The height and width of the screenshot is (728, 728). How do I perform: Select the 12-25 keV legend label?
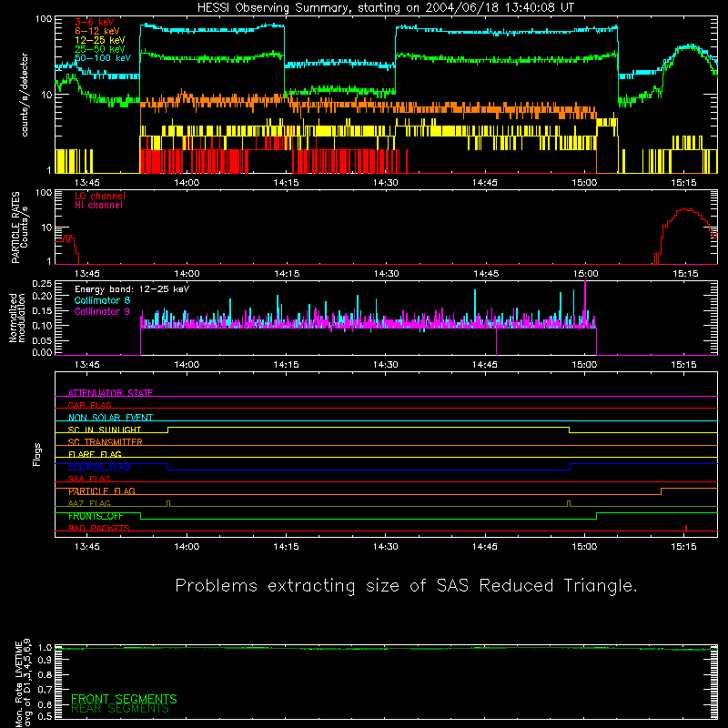(x=99, y=40)
